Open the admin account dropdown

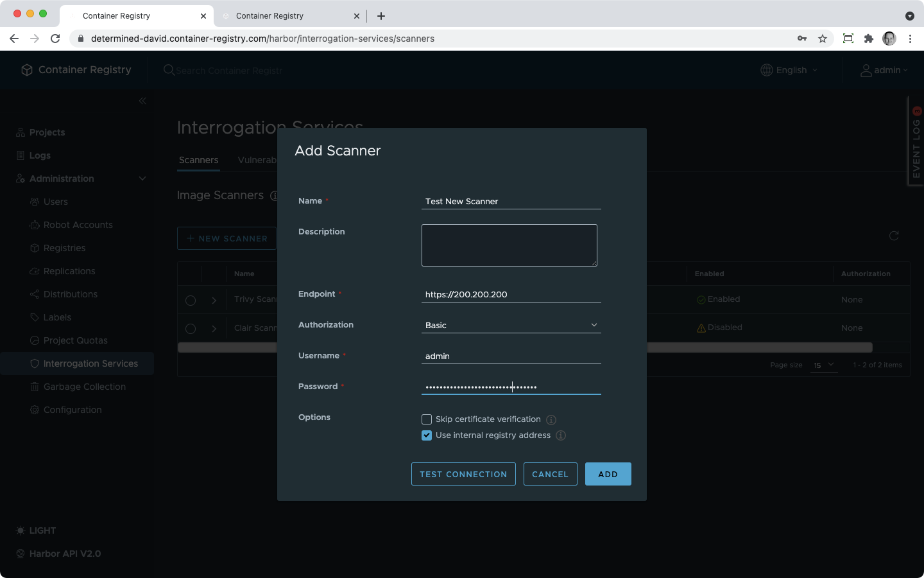pos(884,70)
